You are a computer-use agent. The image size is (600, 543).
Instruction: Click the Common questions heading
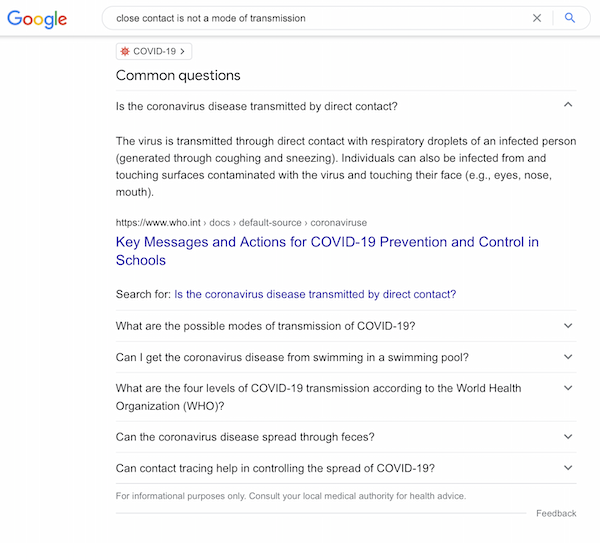[x=178, y=76]
